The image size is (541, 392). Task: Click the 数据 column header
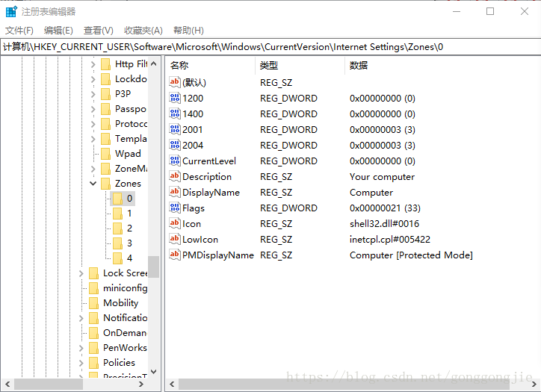pyautogui.click(x=359, y=66)
